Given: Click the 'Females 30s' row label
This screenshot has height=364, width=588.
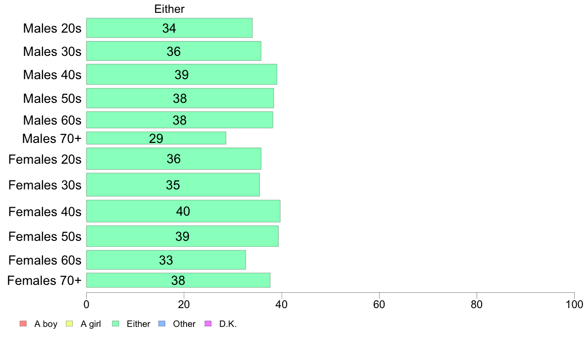Looking at the screenshot, I should 45,185.
